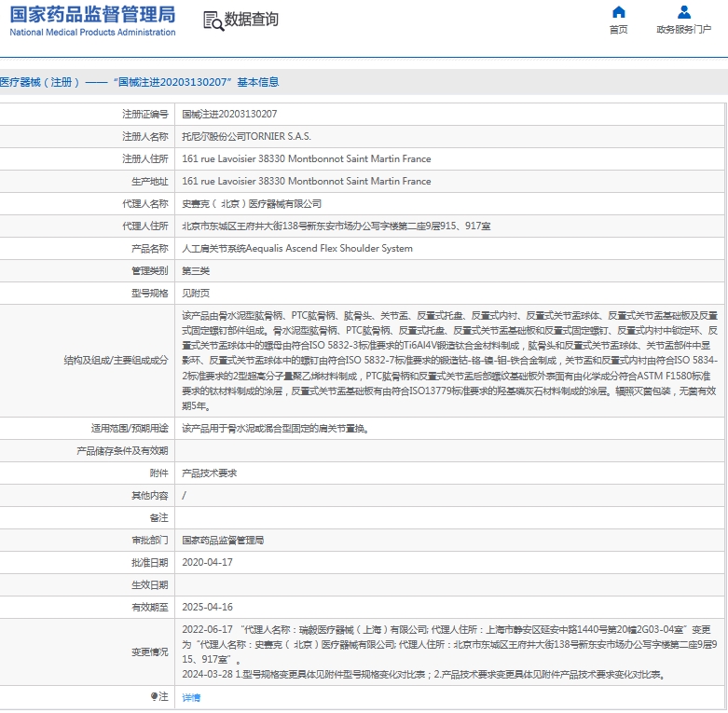Click the 国家药品监督管理局 logo
Image resolution: width=728 pixels, height=713 pixels.
click(92, 21)
